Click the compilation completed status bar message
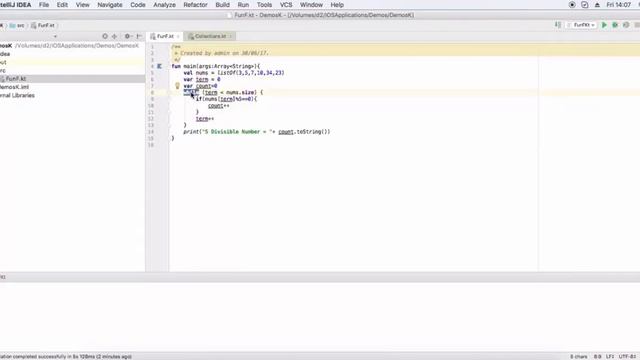 (x=66, y=356)
